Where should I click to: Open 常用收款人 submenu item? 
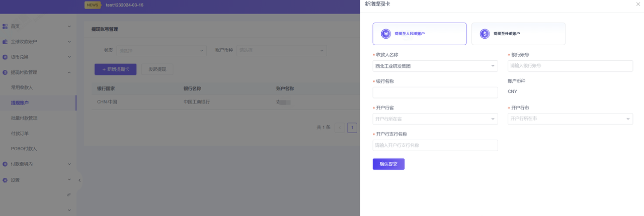[x=38, y=87]
